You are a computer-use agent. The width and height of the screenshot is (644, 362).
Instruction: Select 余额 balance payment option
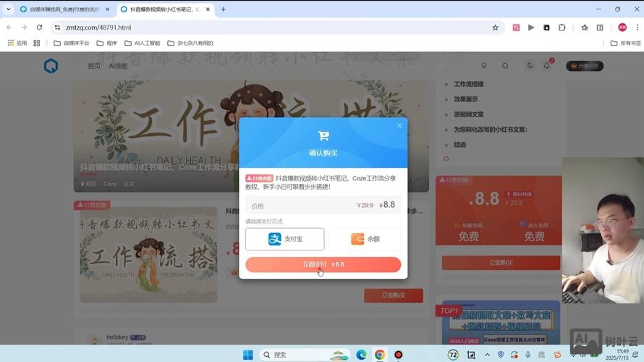[365, 239]
